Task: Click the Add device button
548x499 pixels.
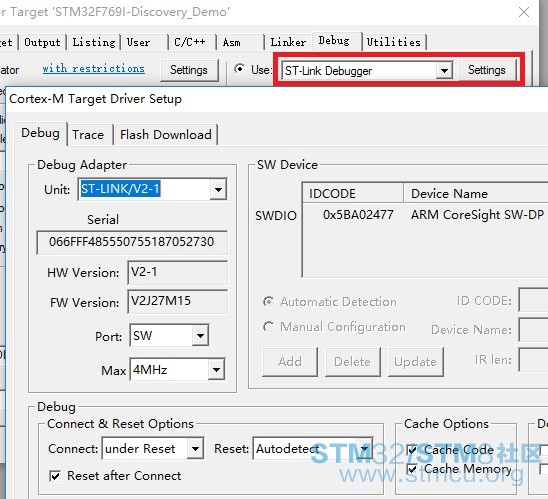Action: [x=290, y=362]
